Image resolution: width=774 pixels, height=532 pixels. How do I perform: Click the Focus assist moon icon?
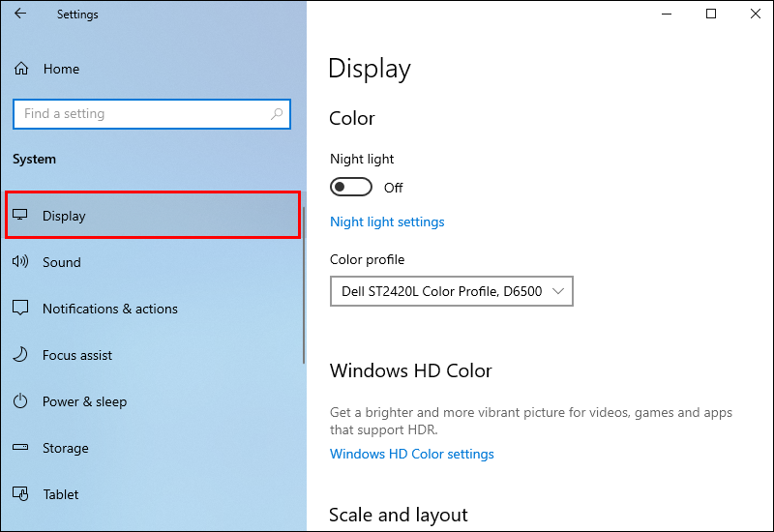point(20,354)
